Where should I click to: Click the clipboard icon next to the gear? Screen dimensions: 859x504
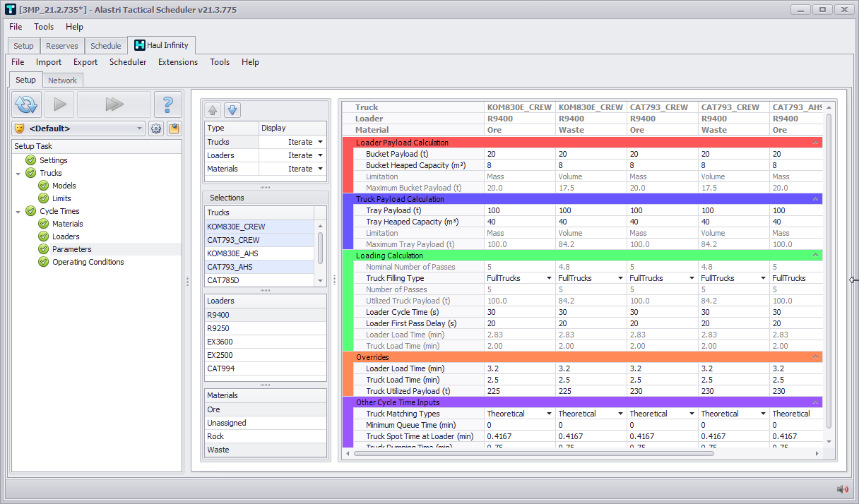coord(173,128)
